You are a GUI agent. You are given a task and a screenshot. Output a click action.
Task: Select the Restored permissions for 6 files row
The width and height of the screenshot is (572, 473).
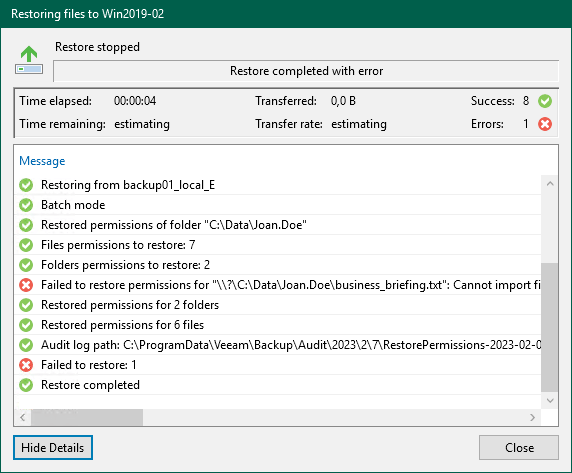click(x=278, y=325)
